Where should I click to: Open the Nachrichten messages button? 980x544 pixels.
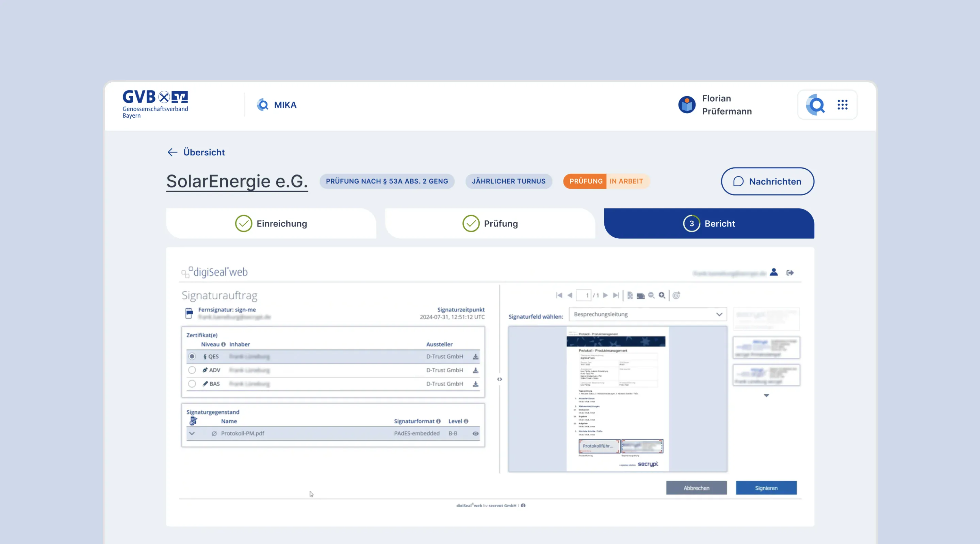767,181
